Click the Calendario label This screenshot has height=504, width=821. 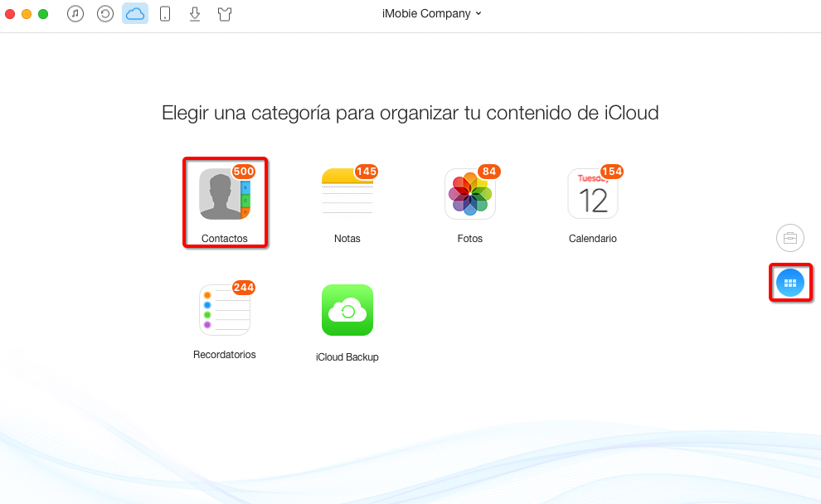[x=593, y=239]
